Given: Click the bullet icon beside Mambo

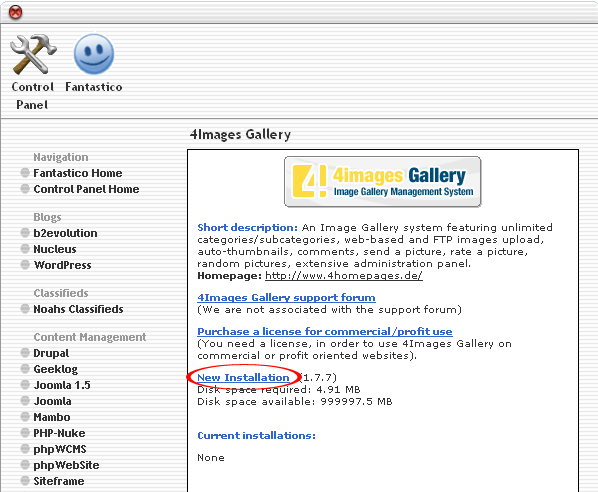Looking at the screenshot, I should point(25,417).
